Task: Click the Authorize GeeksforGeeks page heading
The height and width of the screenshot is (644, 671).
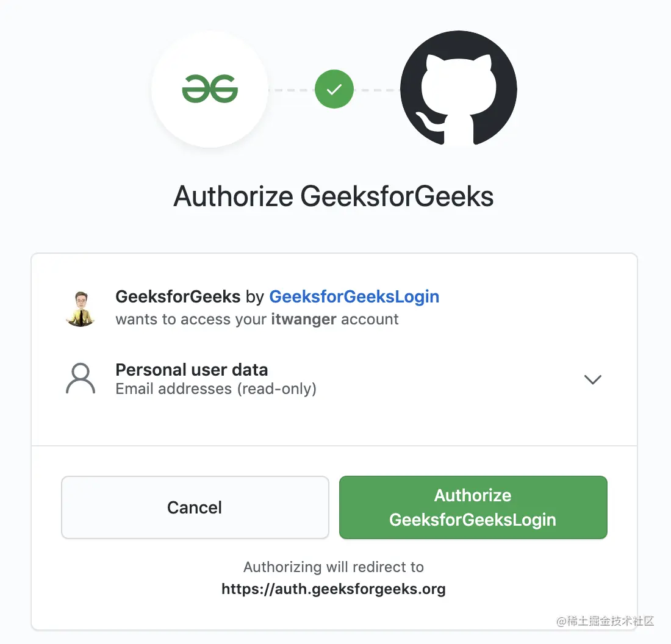Action: (333, 196)
